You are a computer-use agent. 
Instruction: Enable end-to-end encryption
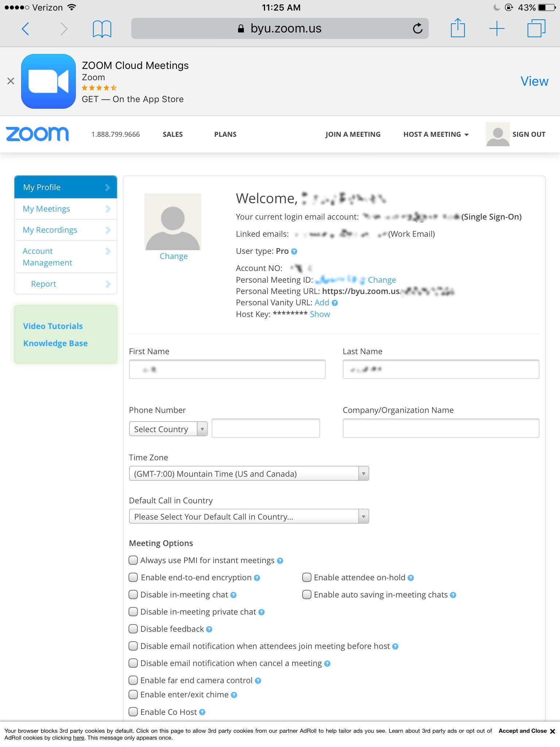(133, 577)
